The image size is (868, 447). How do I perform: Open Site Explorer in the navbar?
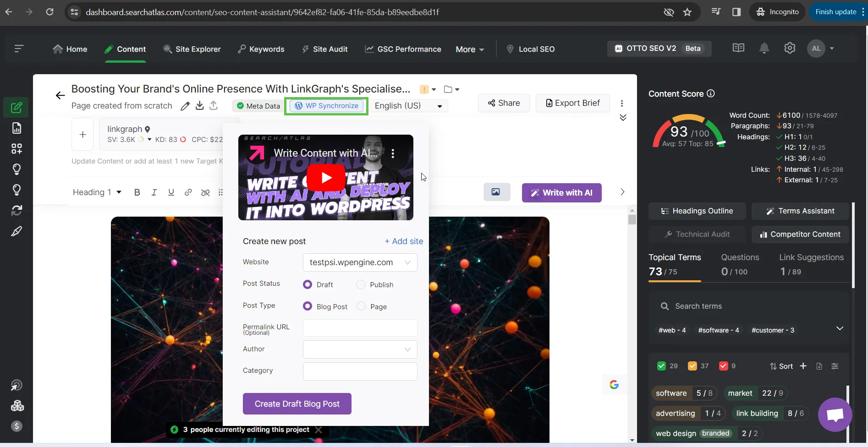click(192, 49)
